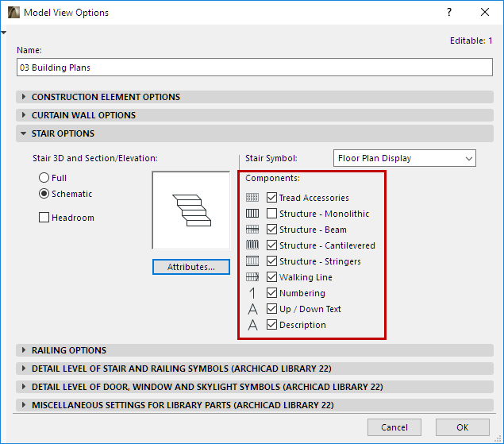This screenshot has width=504, height=444.
Task: Uncheck Description checkbox
Action: coord(271,325)
